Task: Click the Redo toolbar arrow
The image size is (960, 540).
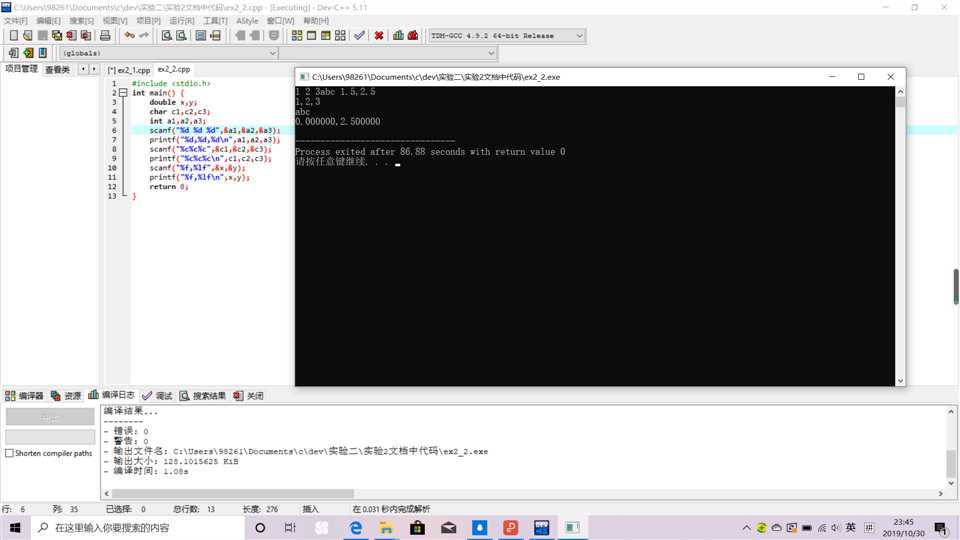Action: click(x=144, y=36)
